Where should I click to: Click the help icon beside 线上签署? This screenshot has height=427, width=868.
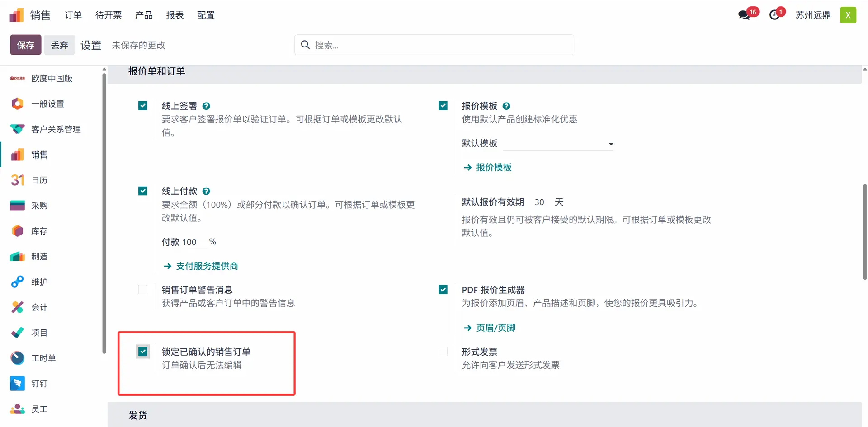pos(206,106)
